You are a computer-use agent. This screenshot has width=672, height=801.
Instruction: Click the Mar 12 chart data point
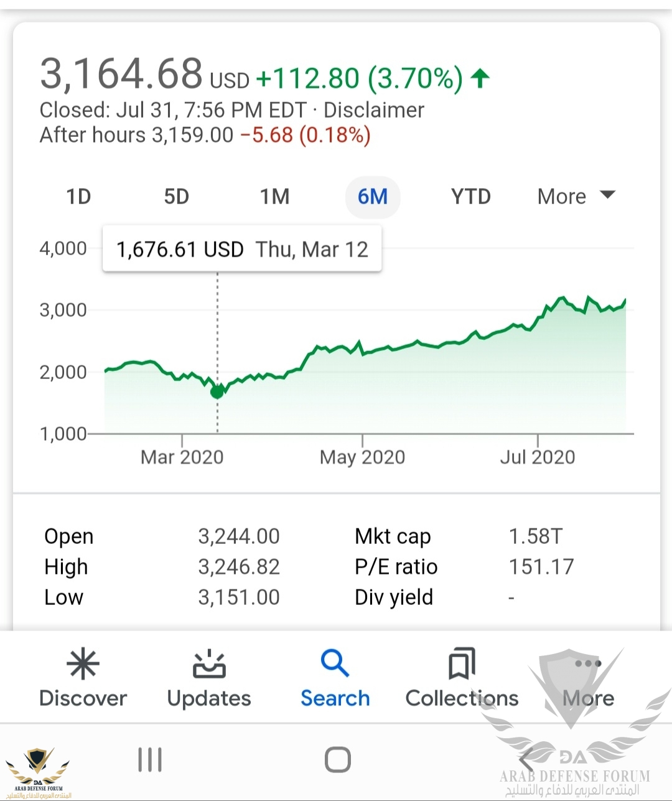click(x=217, y=391)
